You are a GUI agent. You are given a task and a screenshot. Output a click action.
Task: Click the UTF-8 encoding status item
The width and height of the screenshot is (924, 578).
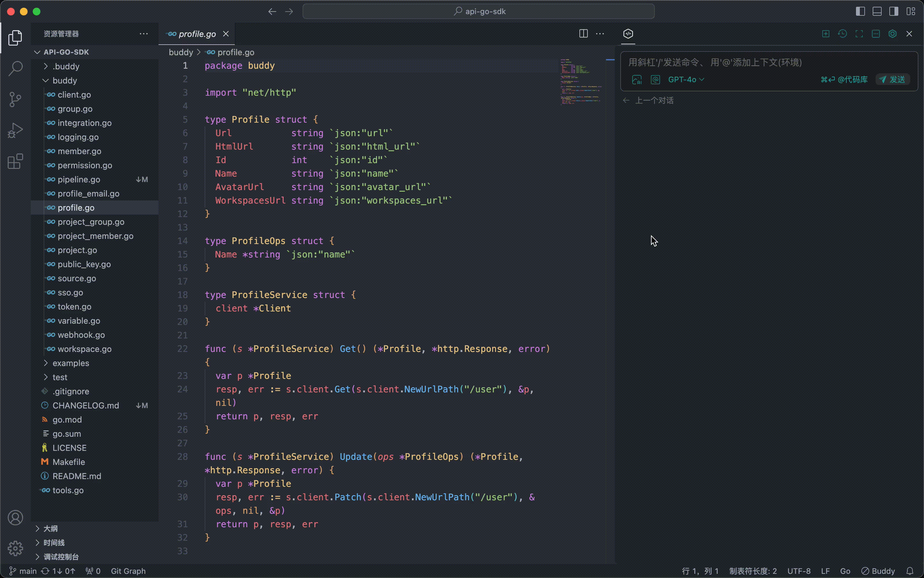click(799, 571)
